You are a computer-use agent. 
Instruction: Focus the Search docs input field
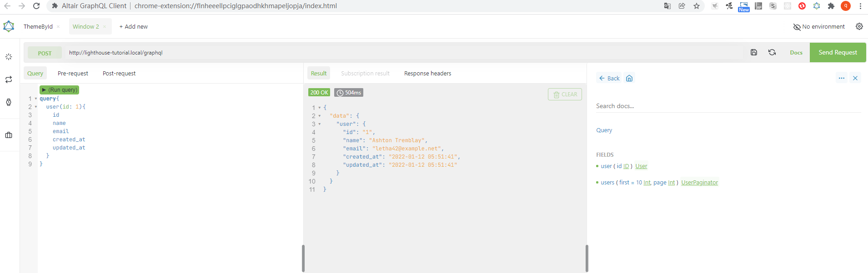pos(728,106)
